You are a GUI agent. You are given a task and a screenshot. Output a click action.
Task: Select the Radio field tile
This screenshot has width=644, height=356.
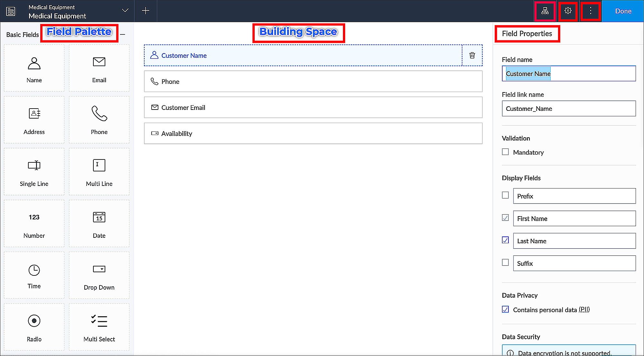coord(34,327)
